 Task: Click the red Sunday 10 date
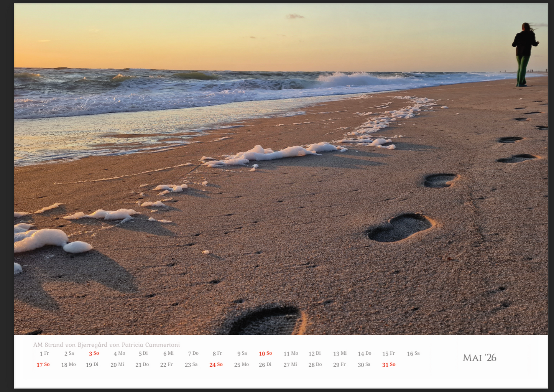coord(265,354)
